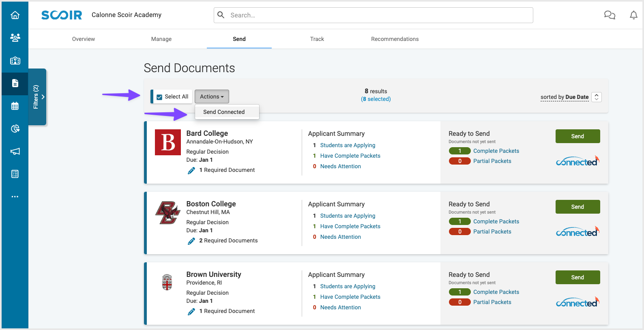Open the more options ellipsis icon
The width and height of the screenshot is (644, 330).
coord(15,197)
